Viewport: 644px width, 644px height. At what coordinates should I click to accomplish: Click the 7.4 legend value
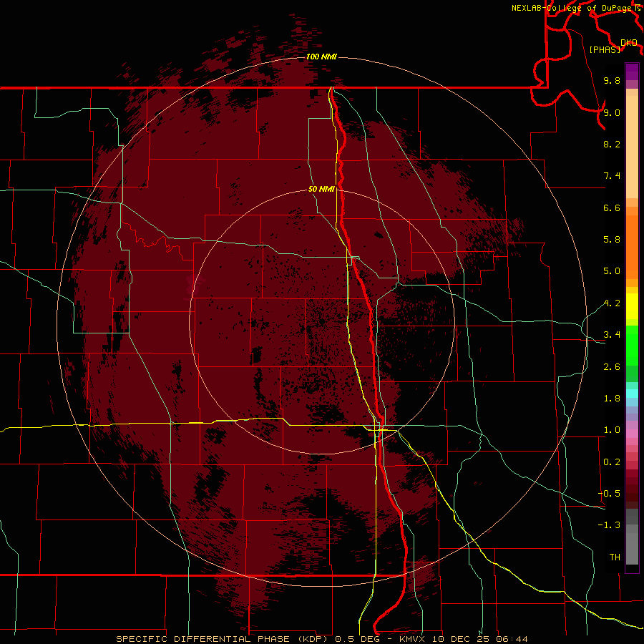pyautogui.click(x=612, y=176)
